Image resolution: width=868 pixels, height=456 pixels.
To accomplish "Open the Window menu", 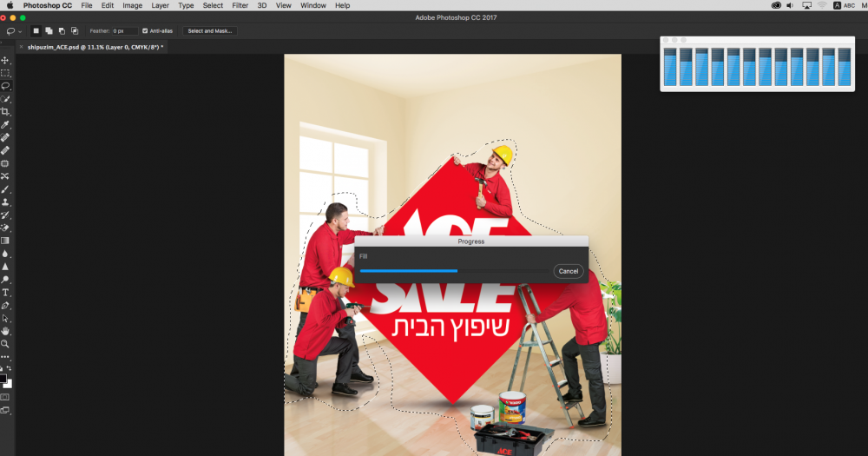I will tap(312, 5).
